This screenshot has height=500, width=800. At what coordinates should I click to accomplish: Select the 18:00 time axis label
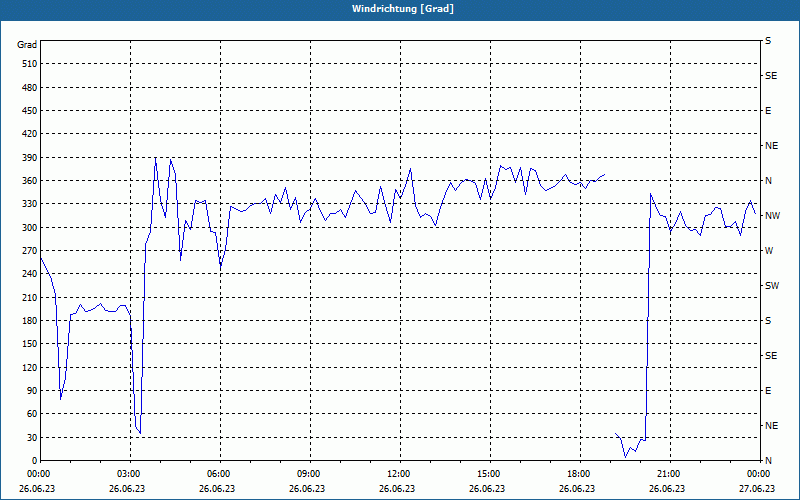click(x=578, y=474)
